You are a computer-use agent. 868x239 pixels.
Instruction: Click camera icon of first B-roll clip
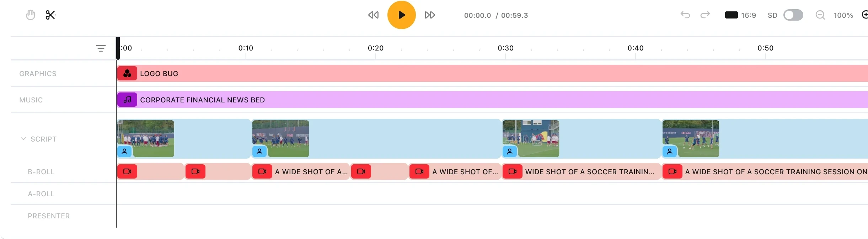127,171
